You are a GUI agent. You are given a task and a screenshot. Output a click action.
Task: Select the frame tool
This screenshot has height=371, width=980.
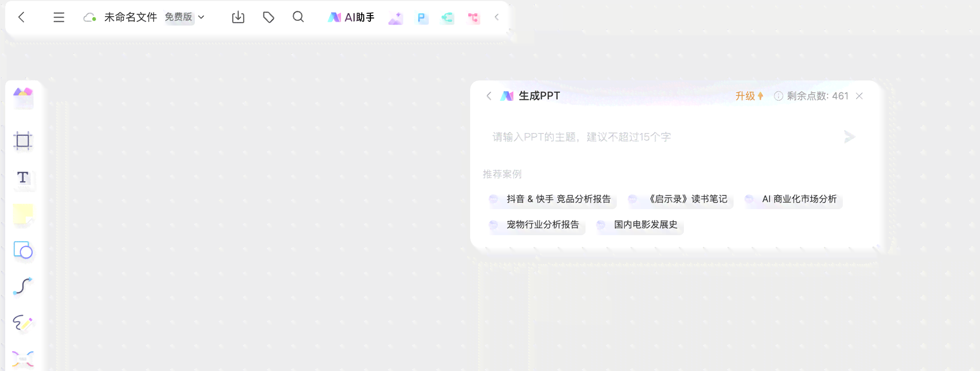(x=23, y=141)
